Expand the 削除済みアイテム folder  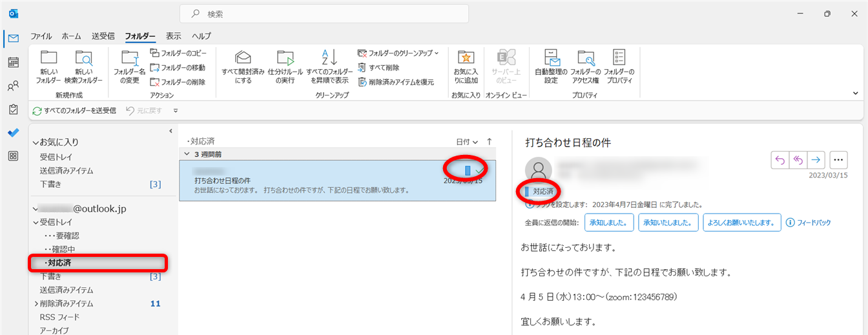(x=36, y=303)
